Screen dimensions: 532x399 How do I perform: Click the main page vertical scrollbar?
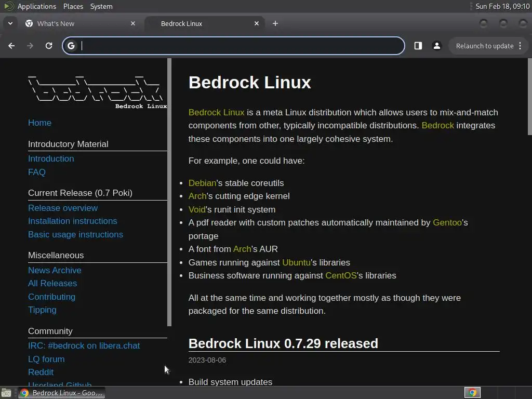(529, 97)
